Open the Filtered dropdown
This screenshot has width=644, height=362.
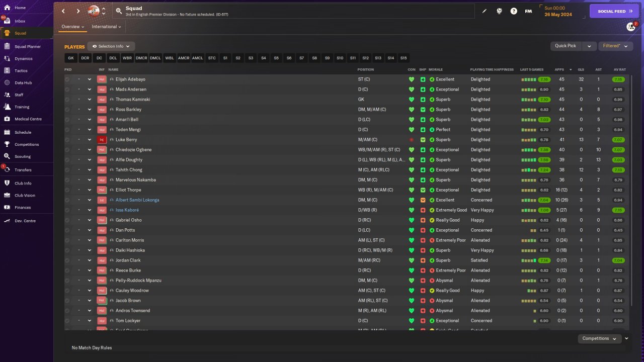[x=615, y=46]
